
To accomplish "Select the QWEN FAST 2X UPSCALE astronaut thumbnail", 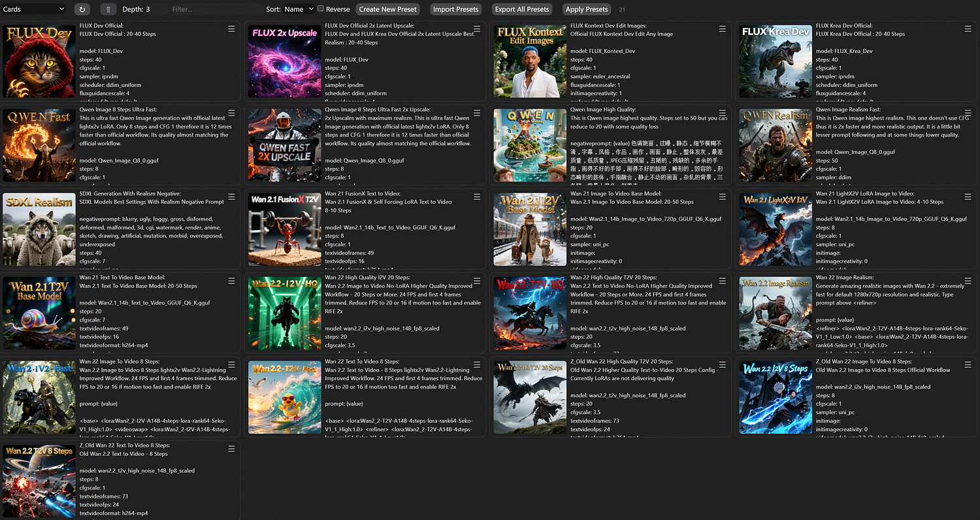I will [x=284, y=146].
